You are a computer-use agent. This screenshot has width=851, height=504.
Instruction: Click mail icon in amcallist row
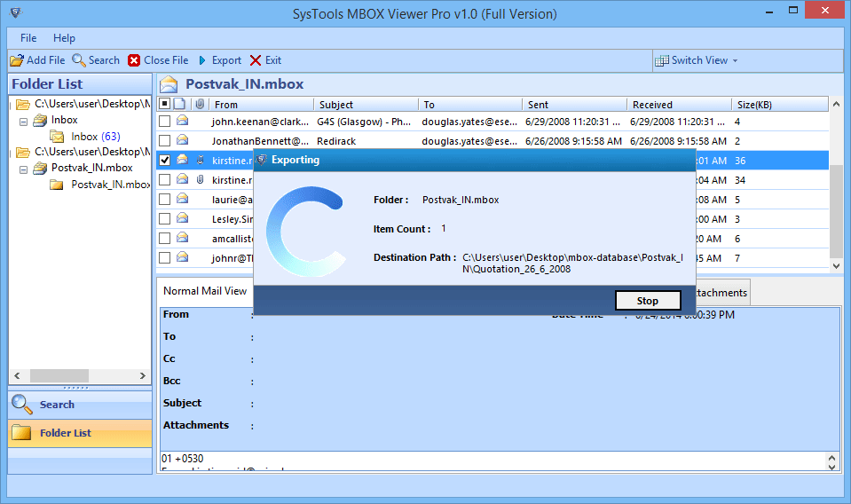click(x=183, y=238)
